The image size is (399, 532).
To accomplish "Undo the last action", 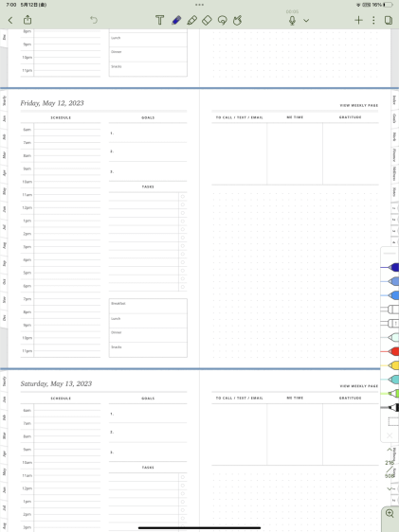I will click(x=94, y=20).
